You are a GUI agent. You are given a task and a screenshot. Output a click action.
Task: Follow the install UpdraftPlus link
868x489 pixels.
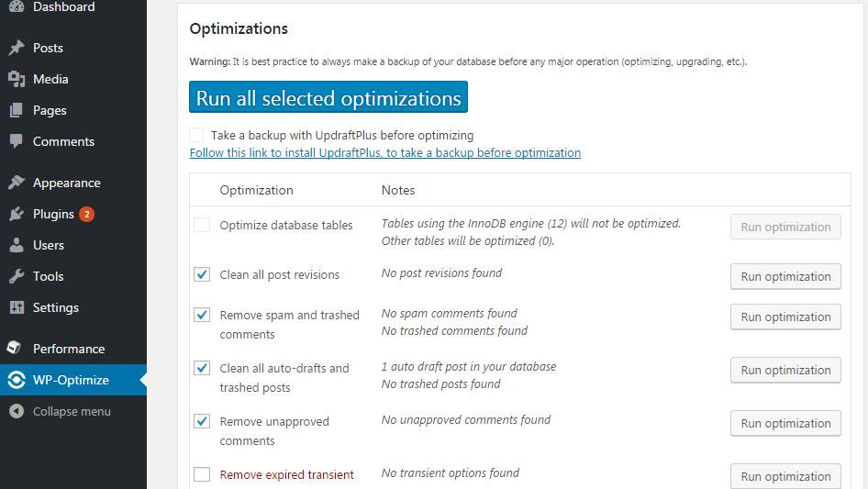[384, 153]
